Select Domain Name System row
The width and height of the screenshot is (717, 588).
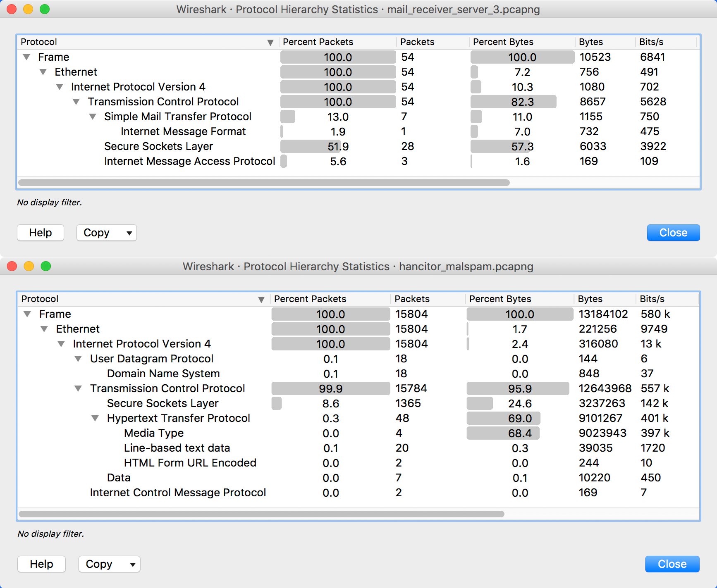click(358, 374)
